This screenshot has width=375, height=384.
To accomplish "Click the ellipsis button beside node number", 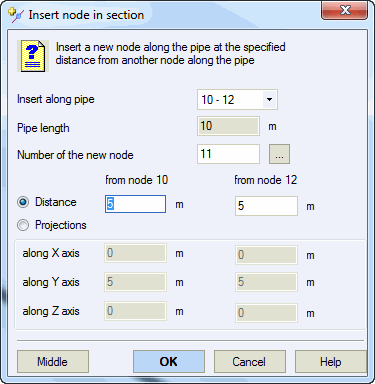I will tap(279, 154).
